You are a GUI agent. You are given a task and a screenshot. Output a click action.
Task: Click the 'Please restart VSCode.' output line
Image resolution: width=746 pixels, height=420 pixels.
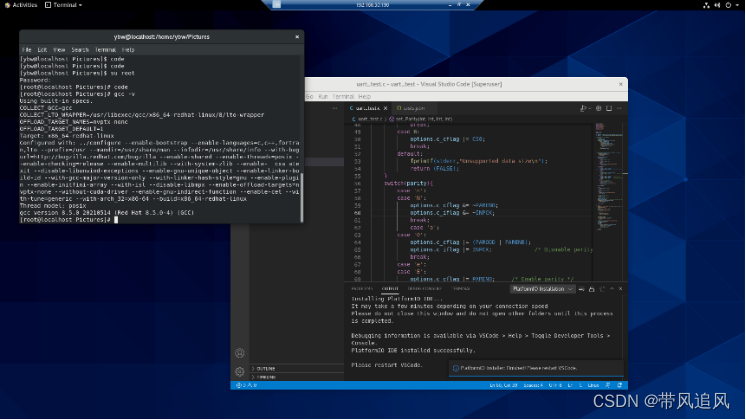point(387,365)
